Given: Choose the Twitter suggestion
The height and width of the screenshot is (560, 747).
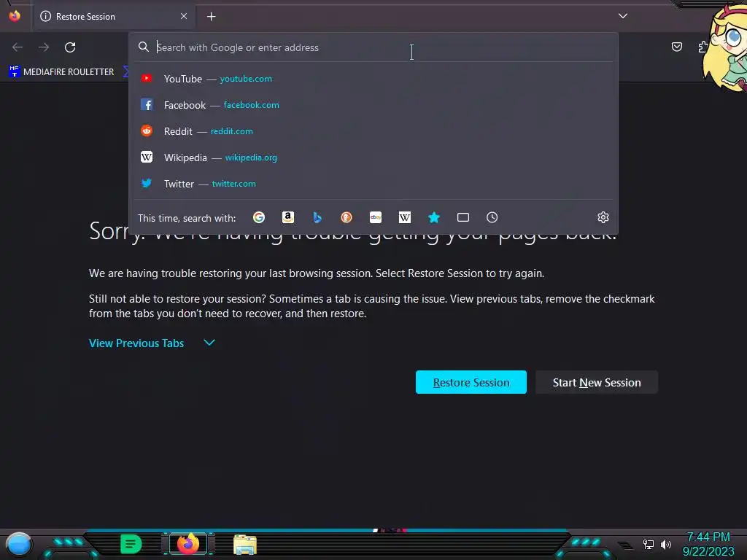Looking at the screenshot, I should click(373, 183).
